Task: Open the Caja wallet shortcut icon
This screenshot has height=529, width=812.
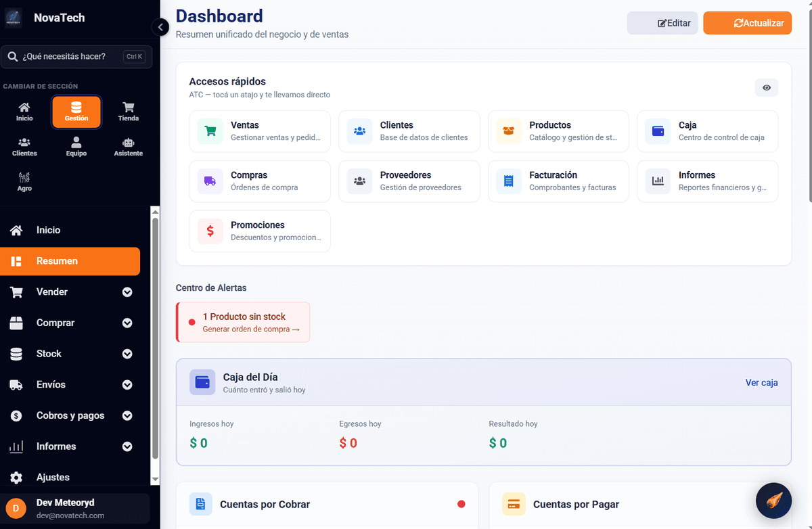Action: click(x=658, y=131)
